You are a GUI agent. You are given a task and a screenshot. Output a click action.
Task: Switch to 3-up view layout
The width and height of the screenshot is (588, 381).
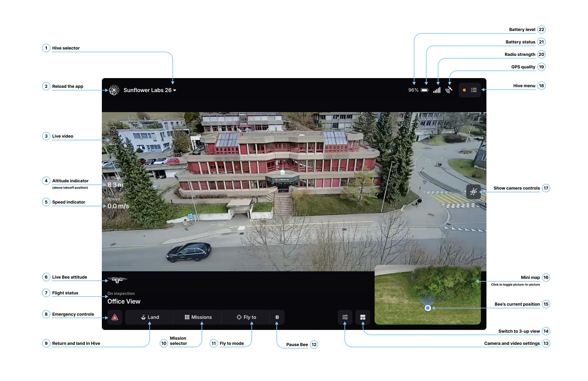(x=363, y=317)
